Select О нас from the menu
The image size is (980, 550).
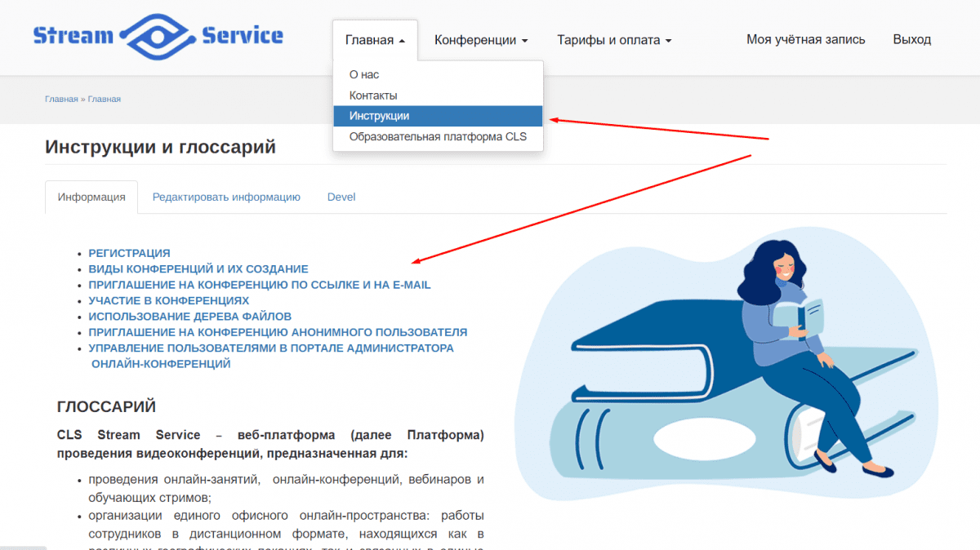(x=364, y=74)
